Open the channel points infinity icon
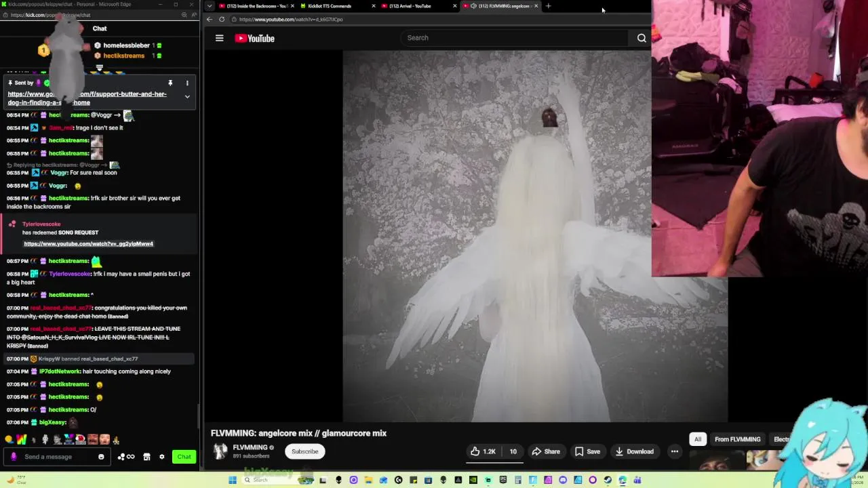Viewport: 868px width, 488px height. coord(126,457)
